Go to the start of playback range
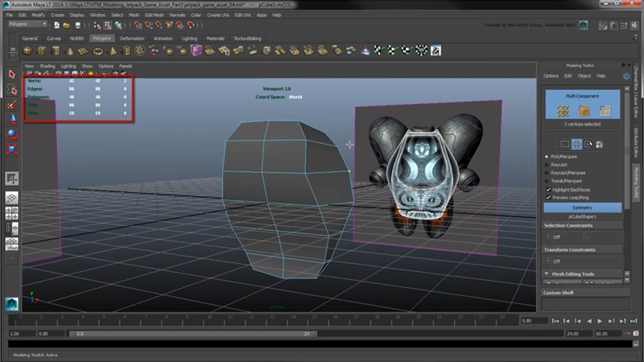644x362 pixels. [555, 321]
